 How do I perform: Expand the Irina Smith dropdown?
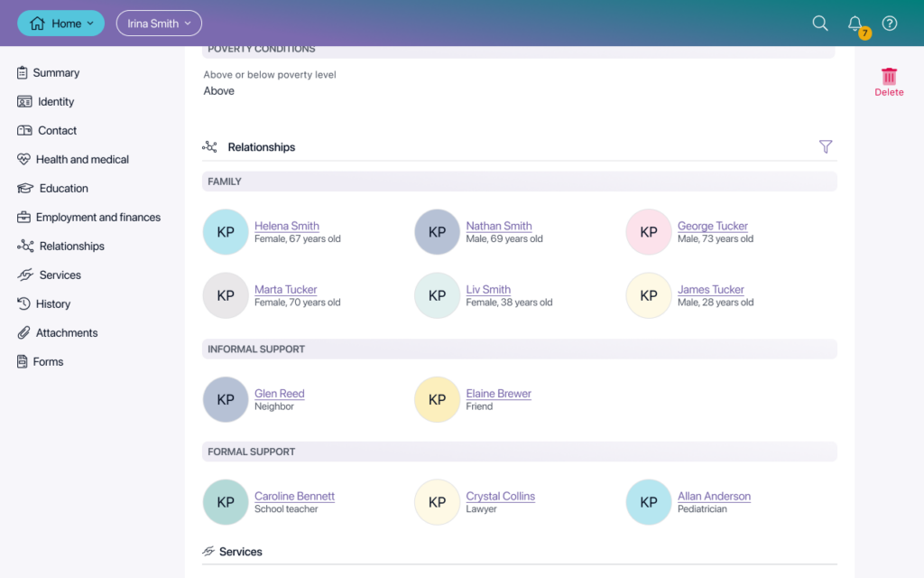pyautogui.click(x=159, y=23)
